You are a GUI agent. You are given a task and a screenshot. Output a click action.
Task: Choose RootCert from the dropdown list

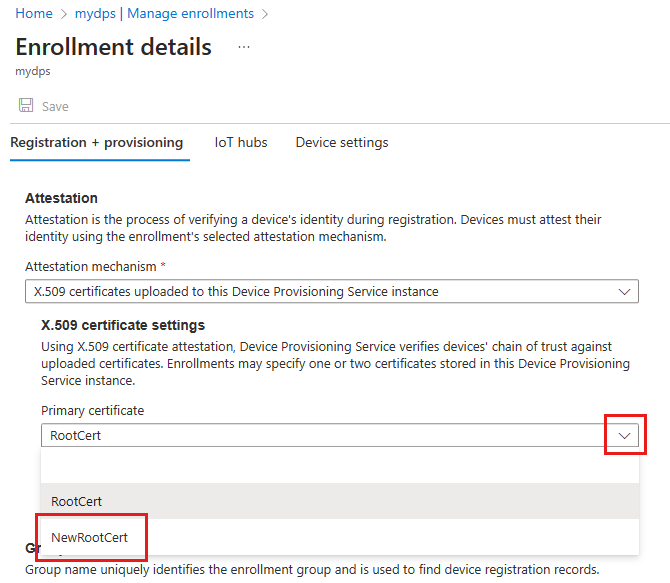[340, 501]
